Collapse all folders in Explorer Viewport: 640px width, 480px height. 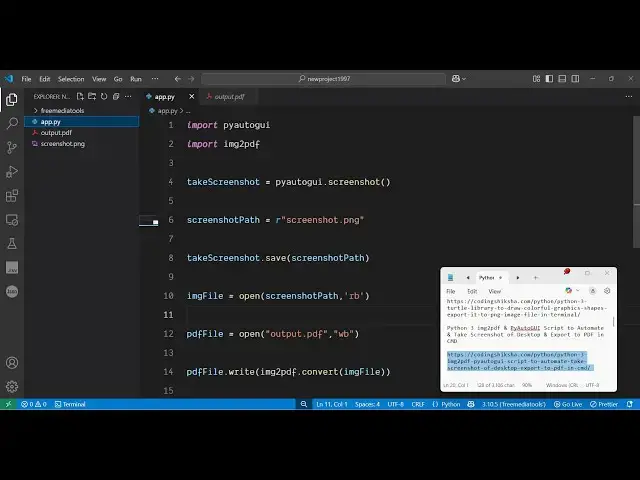pyautogui.click(x=116, y=96)
